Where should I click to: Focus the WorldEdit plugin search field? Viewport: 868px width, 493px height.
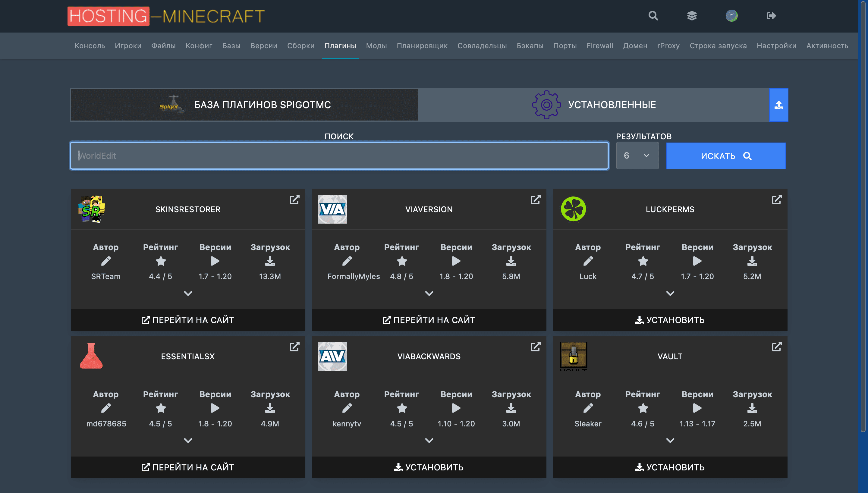[x=339, y=156]
